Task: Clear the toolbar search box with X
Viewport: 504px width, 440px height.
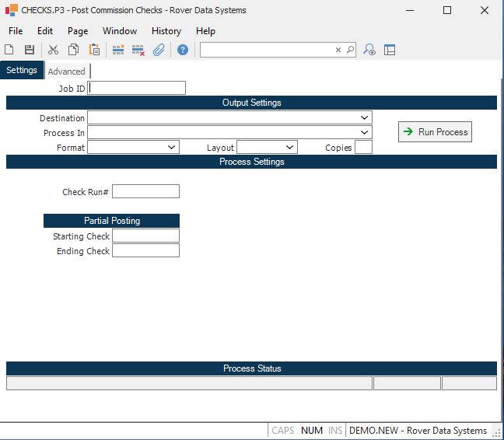Action: tap(338, 50)
